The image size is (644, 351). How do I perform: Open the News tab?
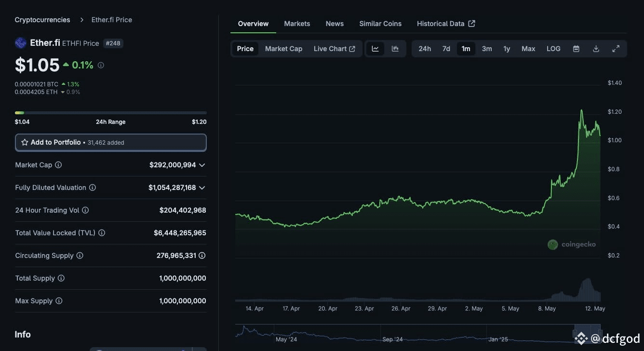coord(335,24)
